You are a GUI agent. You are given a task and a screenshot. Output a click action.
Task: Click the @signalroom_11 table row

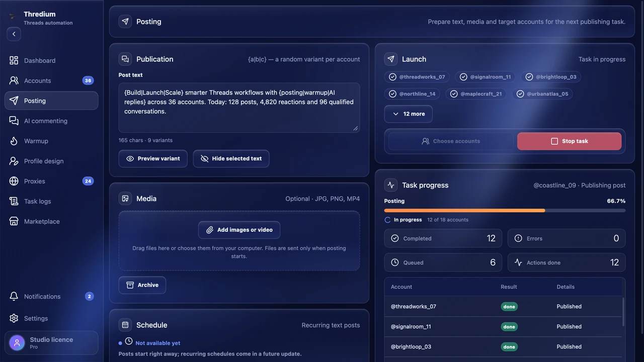click(x=503, y=327)
